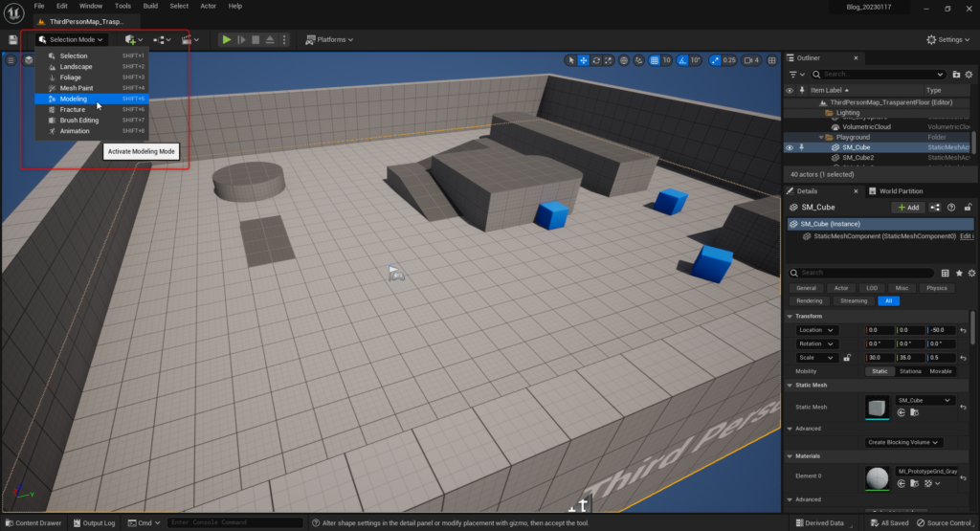Change rotation snap value 10°
Viewport: 980px width, 531px height.
pos(696,60)
